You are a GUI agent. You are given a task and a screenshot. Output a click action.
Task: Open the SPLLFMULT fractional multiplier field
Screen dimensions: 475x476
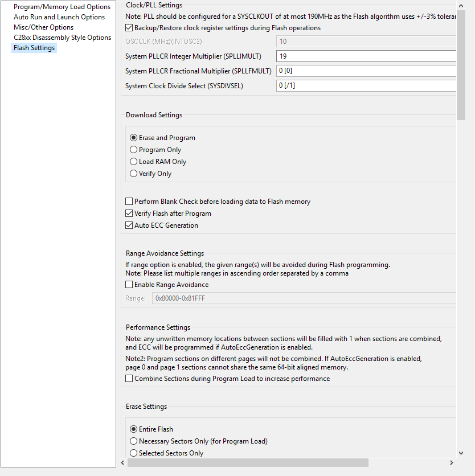point(366,71)
